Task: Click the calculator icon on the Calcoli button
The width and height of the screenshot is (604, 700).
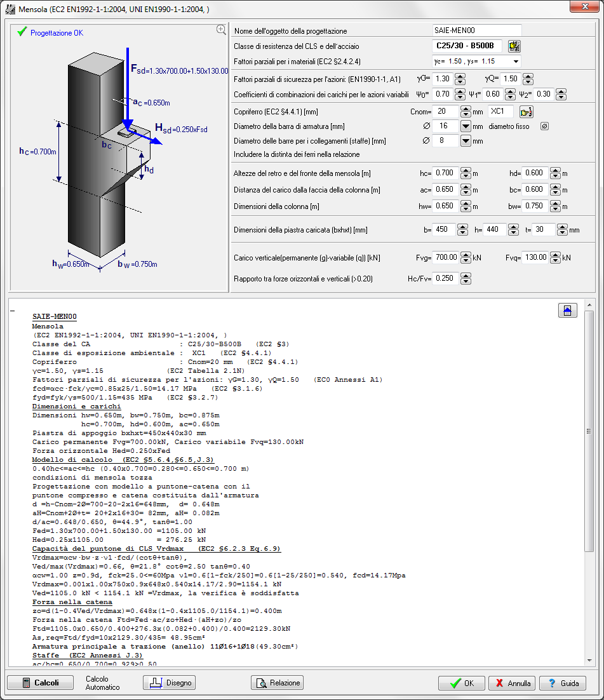Action: [x=26, y=683]
